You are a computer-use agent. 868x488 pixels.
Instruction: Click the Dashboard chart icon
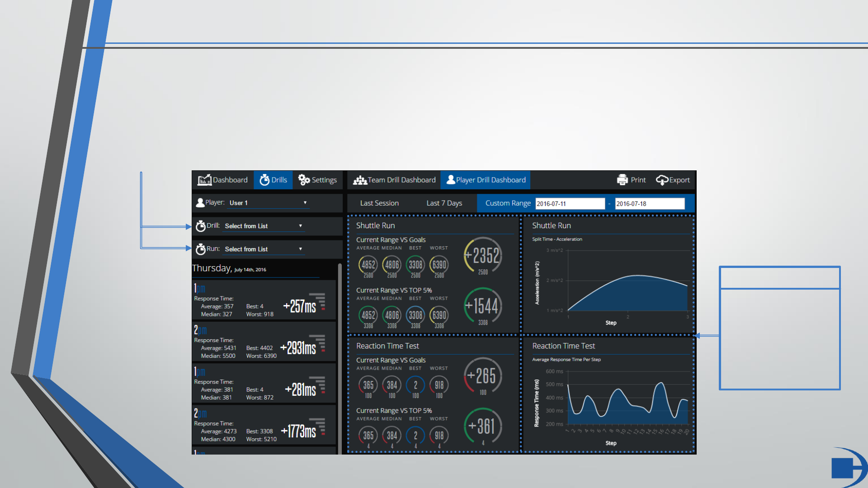(x=204, y=180)
